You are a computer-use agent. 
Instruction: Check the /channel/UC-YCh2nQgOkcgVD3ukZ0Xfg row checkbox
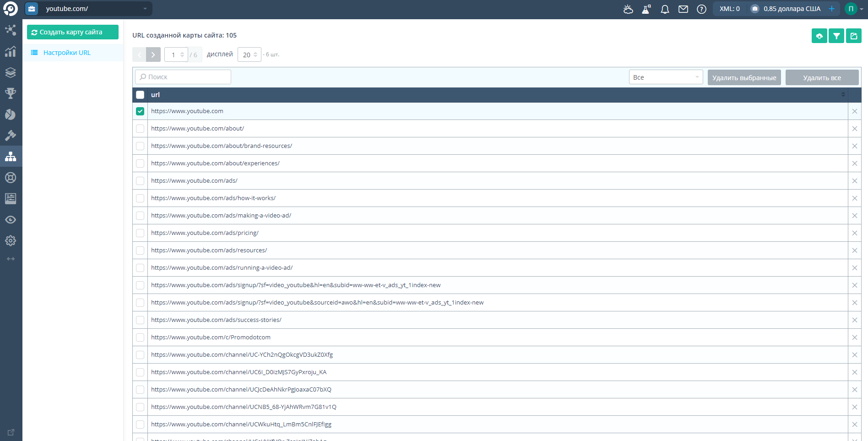[140, 355]
